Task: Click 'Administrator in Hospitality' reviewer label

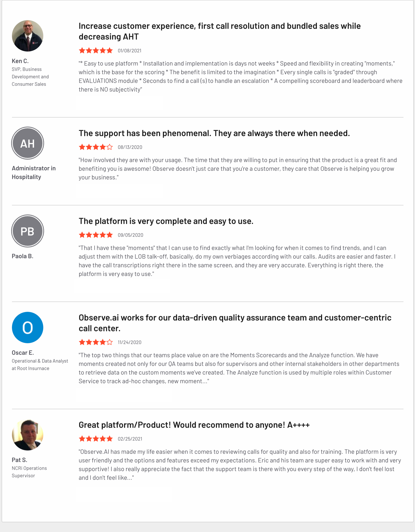Action: [34, 173]
